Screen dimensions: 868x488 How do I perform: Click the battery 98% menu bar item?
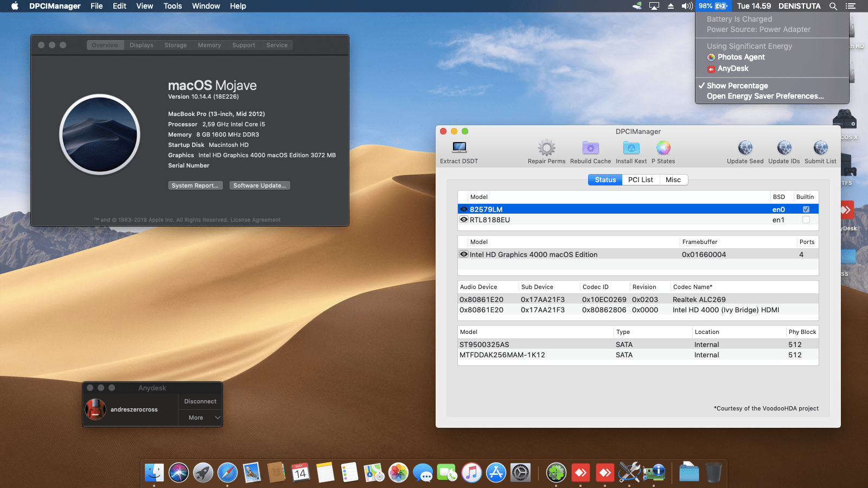click(x=713, y=6)
